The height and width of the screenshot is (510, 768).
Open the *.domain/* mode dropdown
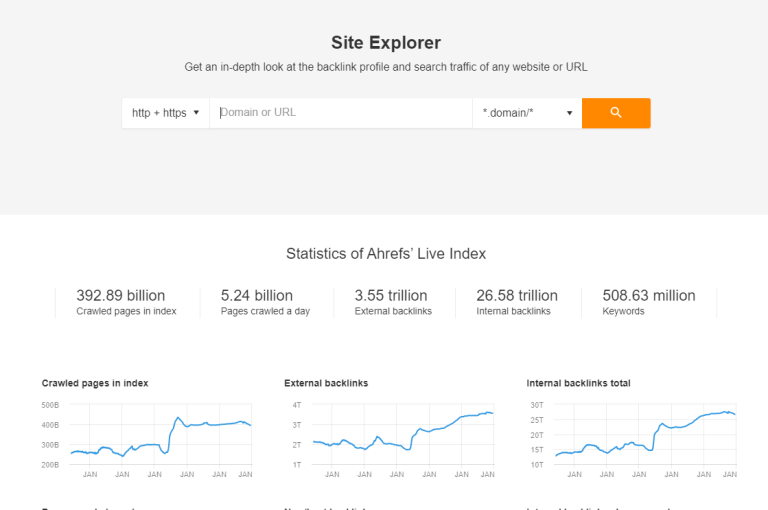tap(527, 113)
